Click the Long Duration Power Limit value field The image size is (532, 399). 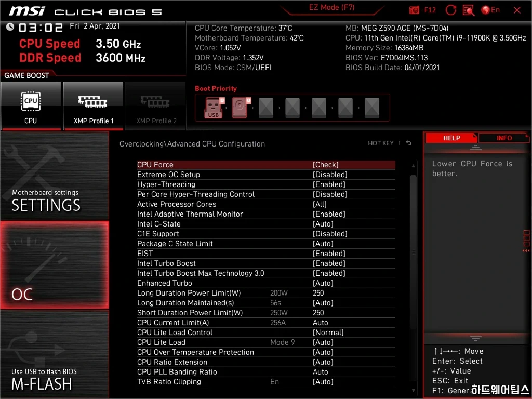tap(318, 293)
